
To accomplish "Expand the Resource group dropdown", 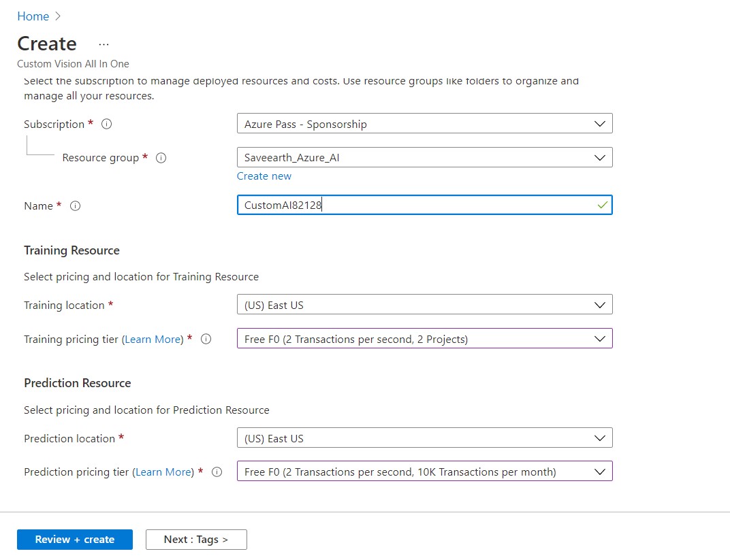I will click(x=424, y=157).
